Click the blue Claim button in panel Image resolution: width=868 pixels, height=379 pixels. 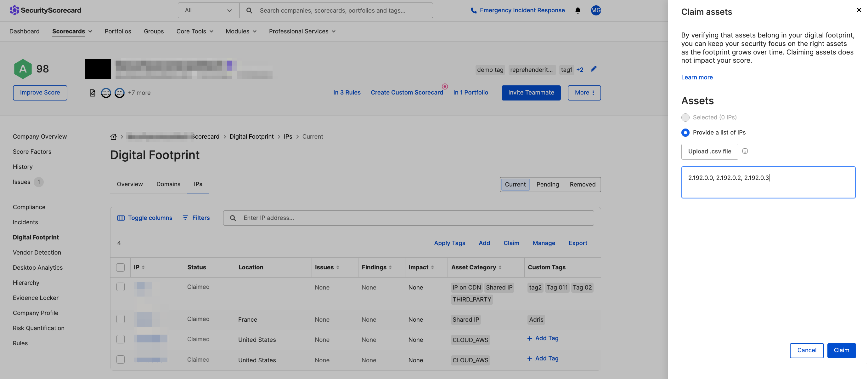click(841, 350)
